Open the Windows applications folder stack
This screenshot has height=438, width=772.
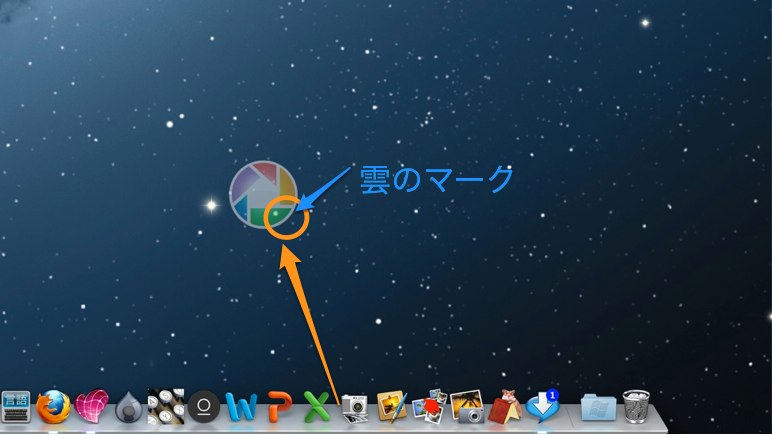click(598, 407)
